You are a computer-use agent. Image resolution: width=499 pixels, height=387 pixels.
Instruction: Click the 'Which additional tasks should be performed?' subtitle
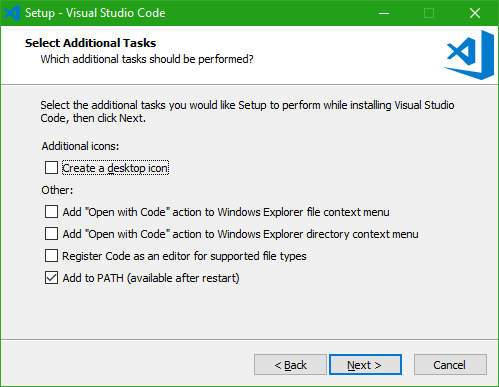coord(147,59)
